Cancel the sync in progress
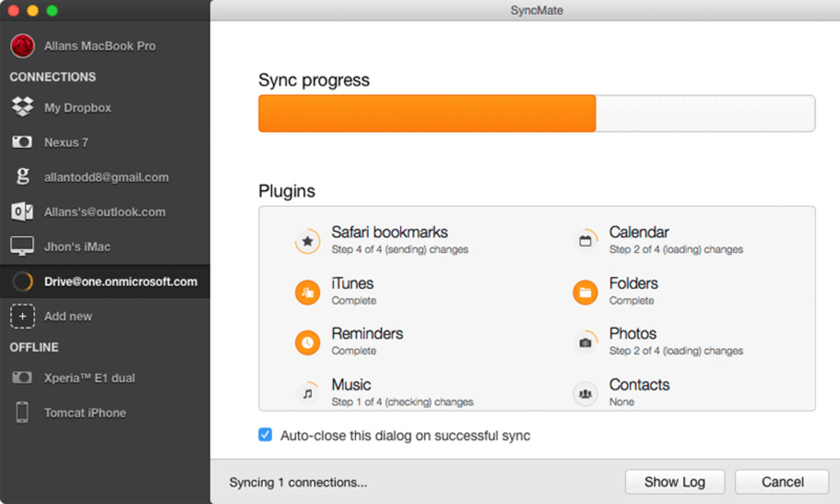Image resolution: width=840 pixels, height=504 pixels. point(782,482)
